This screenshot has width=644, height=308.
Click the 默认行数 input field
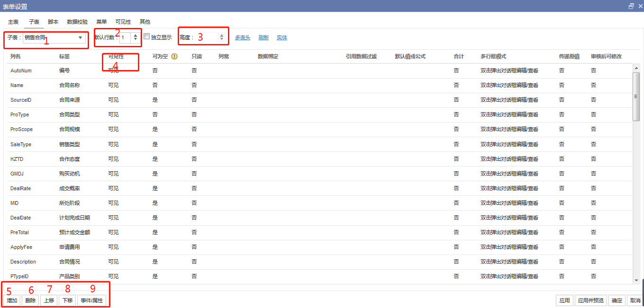125,37
